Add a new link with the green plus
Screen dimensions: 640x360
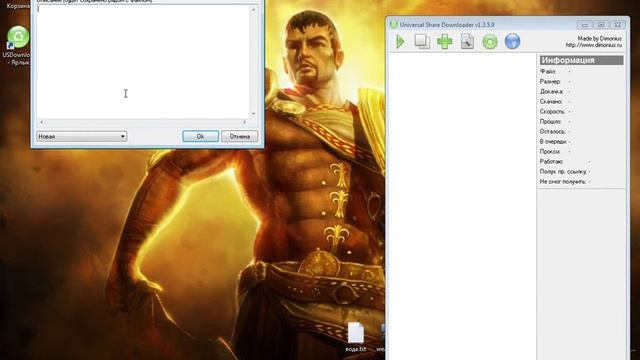[444, 42]
